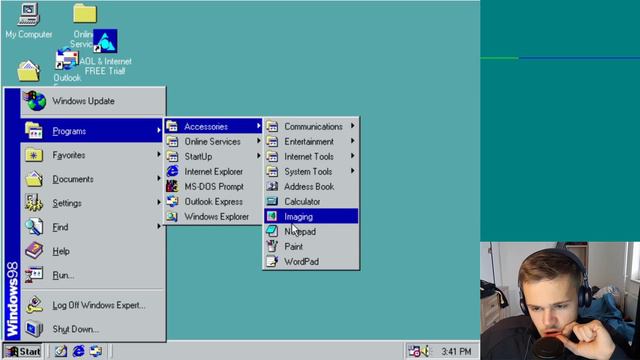Select Windows Update in Start menu

pos(93,101)
